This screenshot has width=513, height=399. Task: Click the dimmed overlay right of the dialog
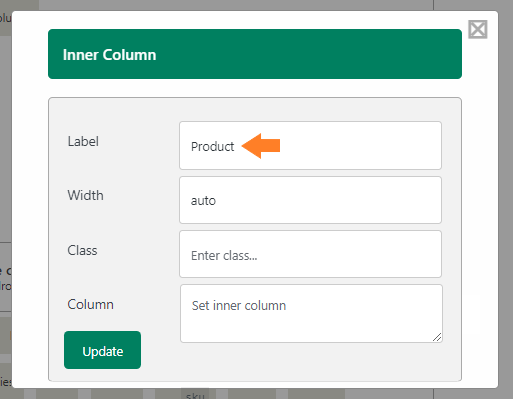(x=506, y=200)
